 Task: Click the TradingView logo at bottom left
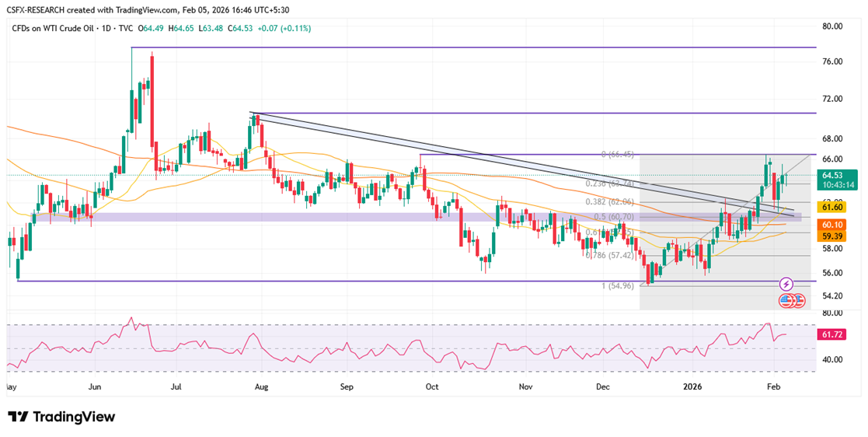pyautogui.click(x=61, y=417)
